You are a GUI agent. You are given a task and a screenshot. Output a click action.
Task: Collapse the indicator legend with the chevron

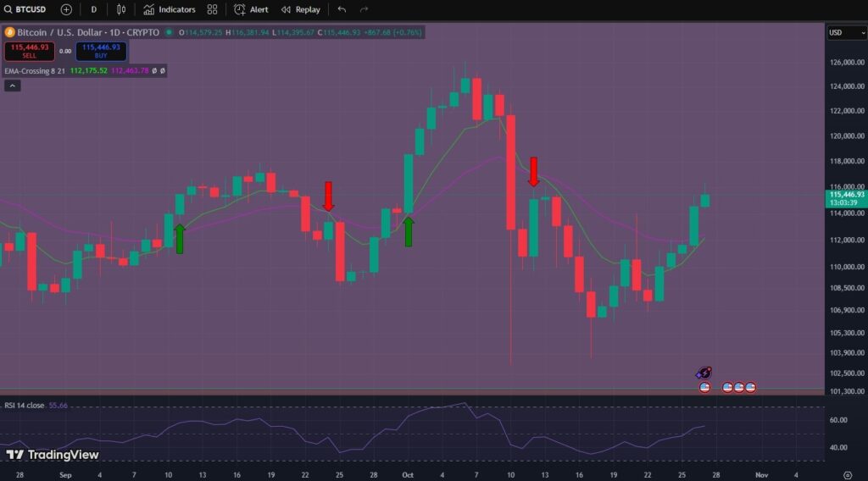coord(13,86)
